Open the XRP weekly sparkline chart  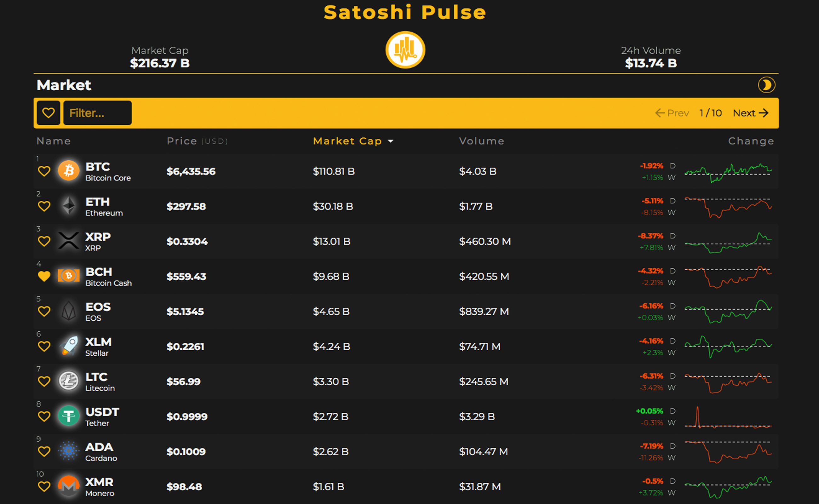[728, 243]
